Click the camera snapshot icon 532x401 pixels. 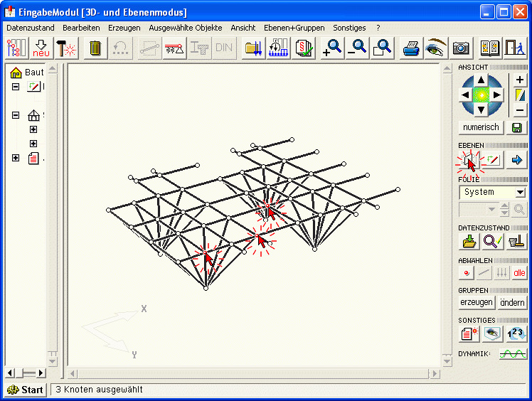pyautogui.click(x=461, y=48)
